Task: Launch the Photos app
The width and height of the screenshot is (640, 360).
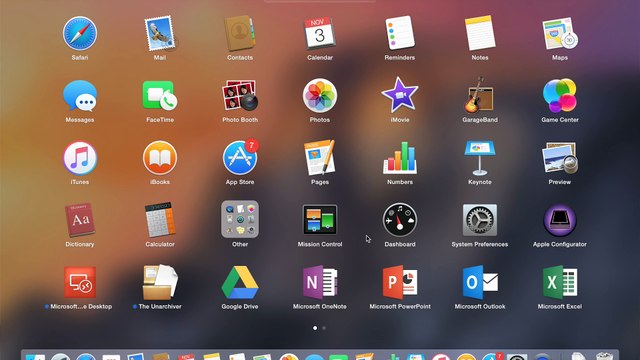Action: click(x=320, y=96)
